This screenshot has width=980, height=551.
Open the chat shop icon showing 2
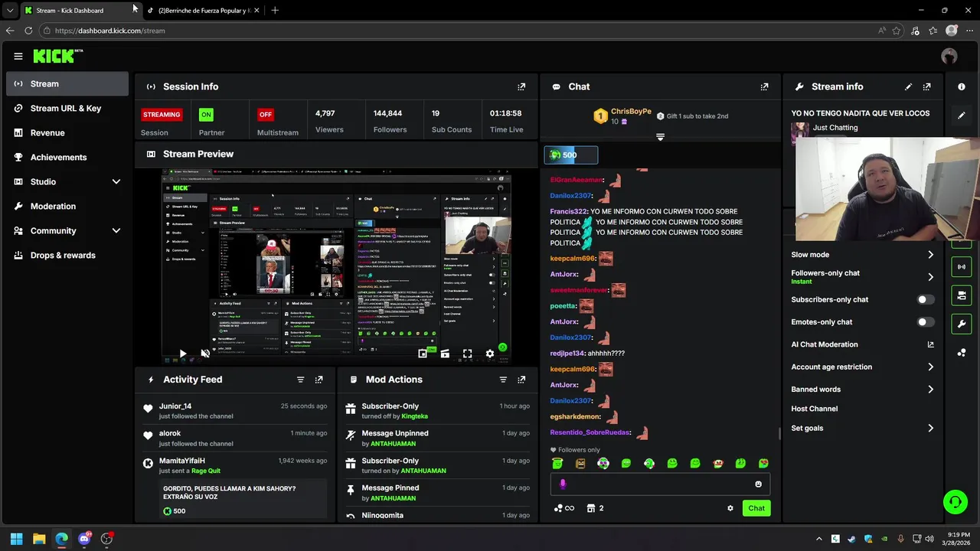(x=595, y=508)
